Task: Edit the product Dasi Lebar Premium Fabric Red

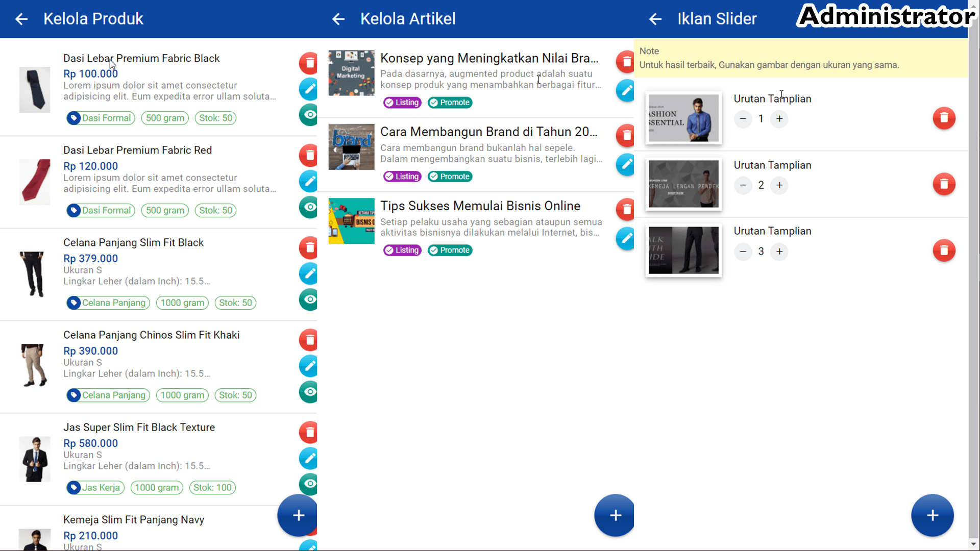Action: [308, 181]
